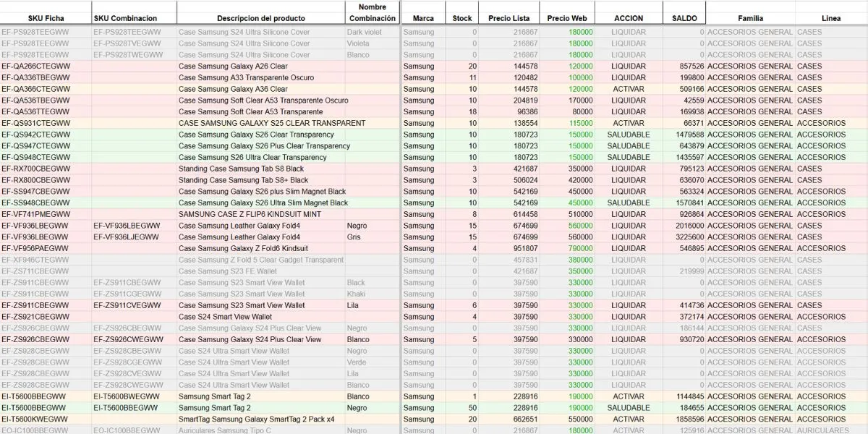Screen dimensions: 868x434
Task: Click the Lila combination for EF-ZS911CVEGWW
Action: (x=352, y=305)
